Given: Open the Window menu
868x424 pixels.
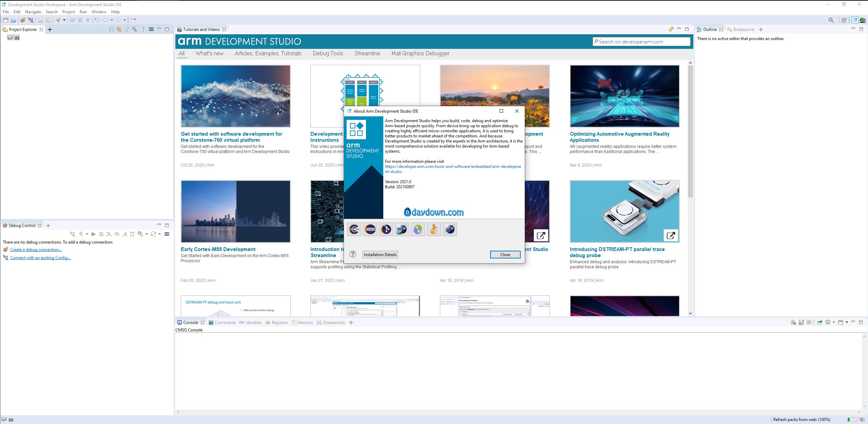Looking at the screenshot, I should (x=99, y=12).
